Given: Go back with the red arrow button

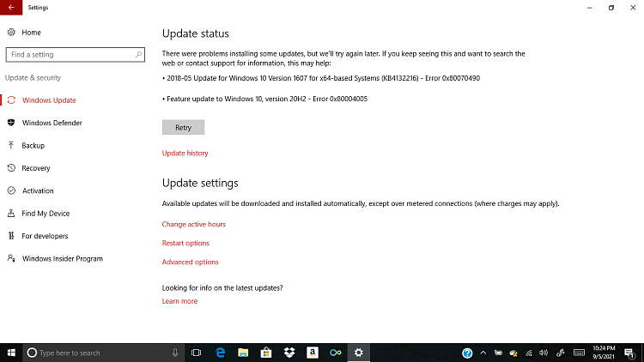Looking at the screenshot, I should [x=11, y=8].
